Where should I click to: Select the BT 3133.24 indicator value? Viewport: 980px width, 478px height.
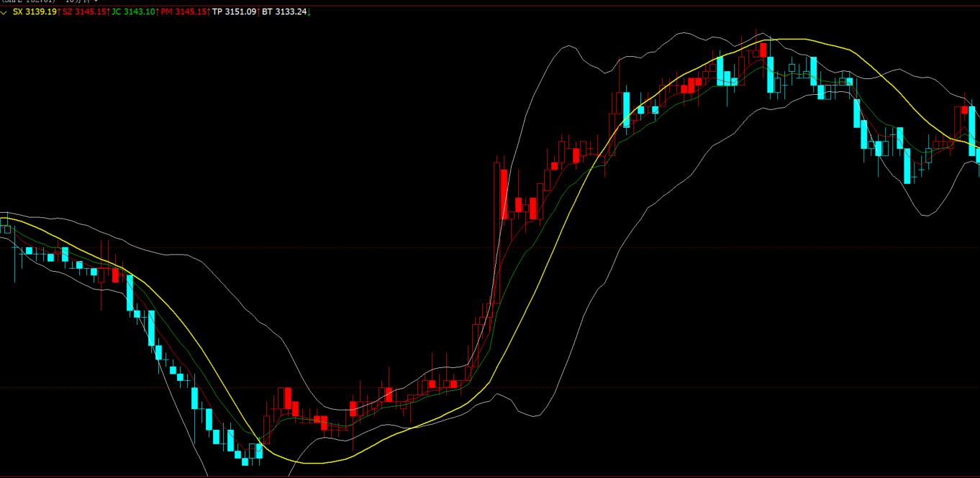click(284, 12)
